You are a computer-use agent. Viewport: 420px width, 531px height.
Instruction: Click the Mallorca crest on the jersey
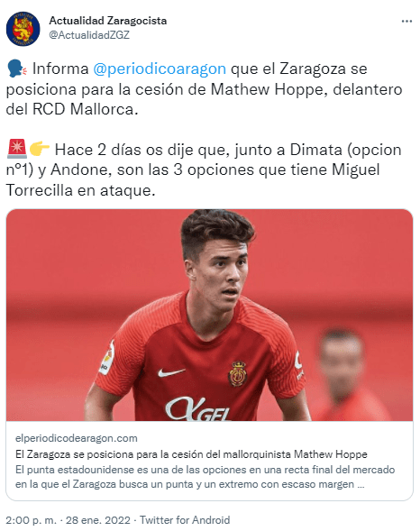pos(238,374)
